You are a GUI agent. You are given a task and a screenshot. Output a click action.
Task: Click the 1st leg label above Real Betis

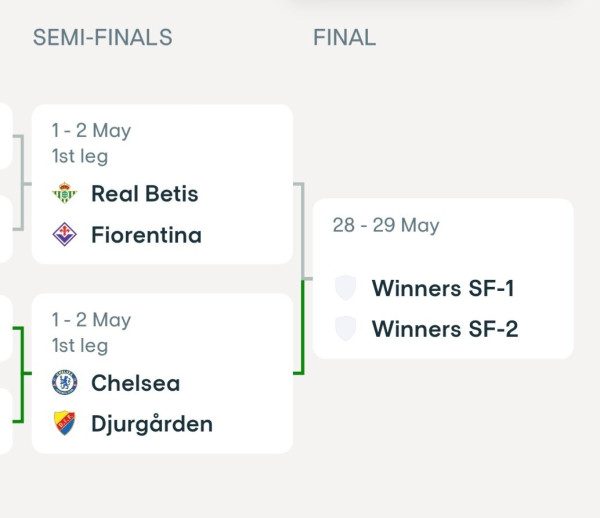pos(80,156)
